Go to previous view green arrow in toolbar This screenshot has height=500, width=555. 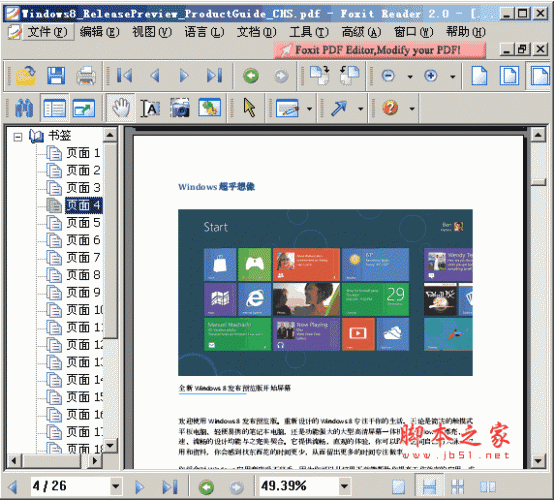click(x=251, y=76)
